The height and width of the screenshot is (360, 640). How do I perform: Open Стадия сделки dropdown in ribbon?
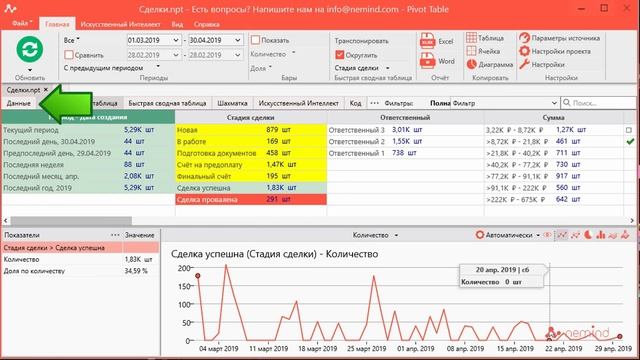(387, 68)
